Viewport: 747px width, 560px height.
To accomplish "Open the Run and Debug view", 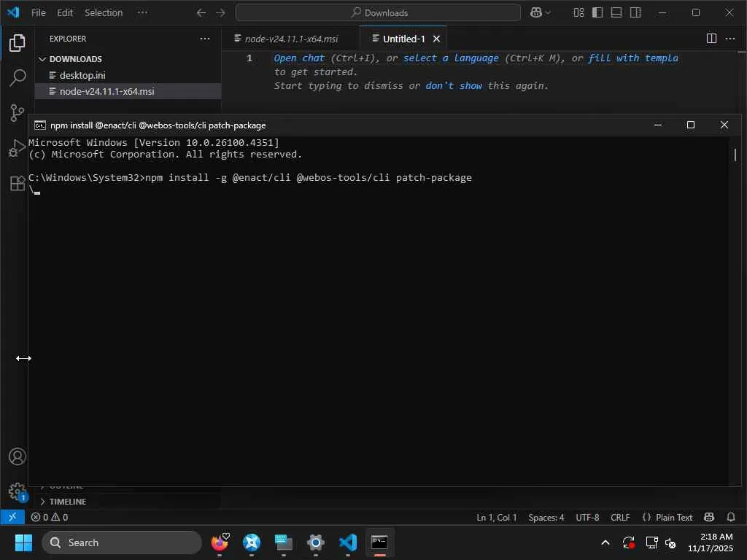I will 18,148.
